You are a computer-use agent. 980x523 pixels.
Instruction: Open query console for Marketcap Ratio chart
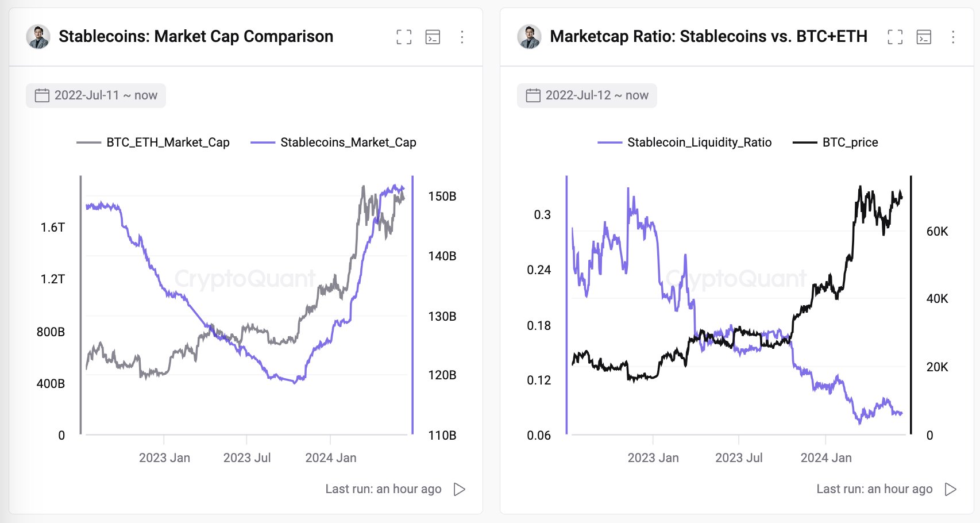click(x=924, y=37)
